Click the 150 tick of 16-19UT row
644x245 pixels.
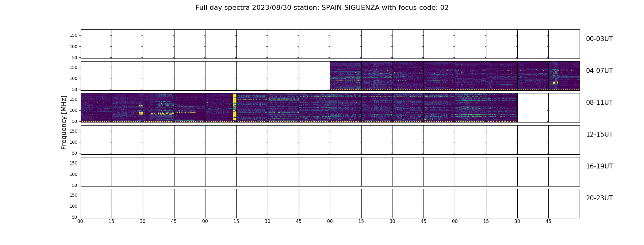coord(74,163)
